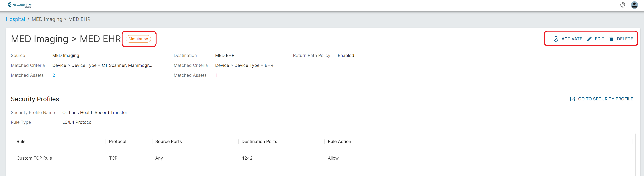Select the Destination Ports column header
This screenshot has height=176, width=644.
259,141
